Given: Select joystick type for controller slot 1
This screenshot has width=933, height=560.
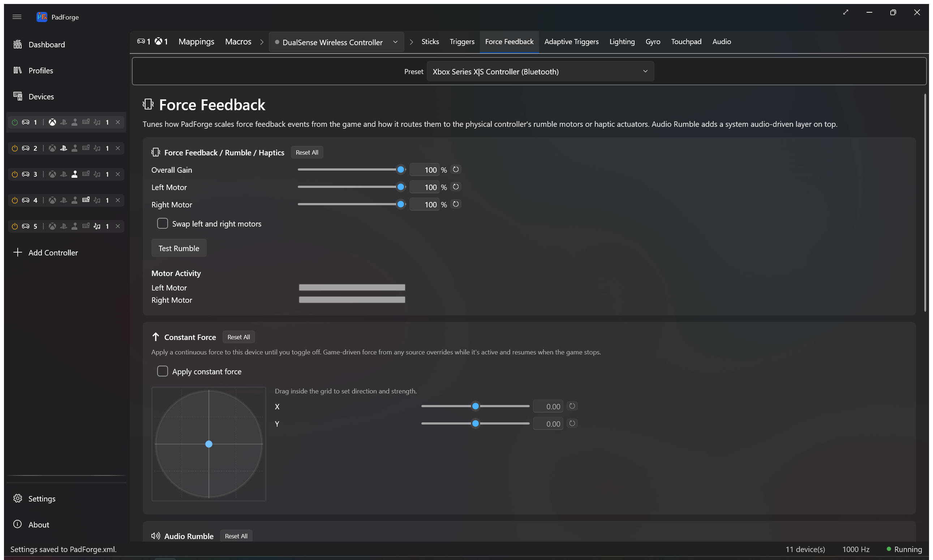Looking at the screenshot, I should 74,122.
